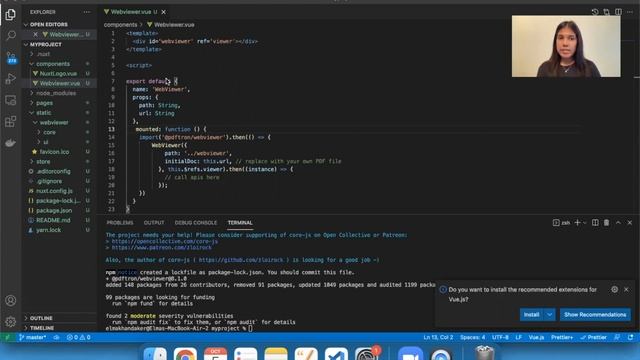
Task: Split the editor to the right
Action: coord(618,12)
